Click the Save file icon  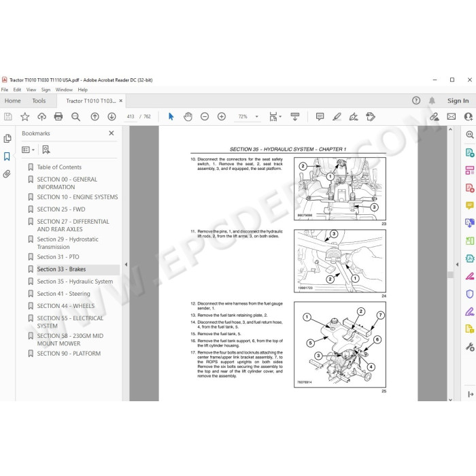click(8, 116)
